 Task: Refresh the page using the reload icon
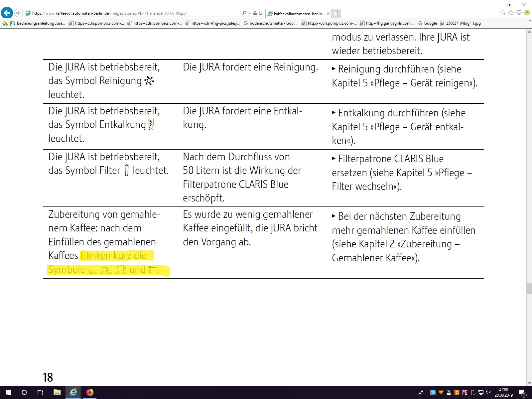pos(260,13)
